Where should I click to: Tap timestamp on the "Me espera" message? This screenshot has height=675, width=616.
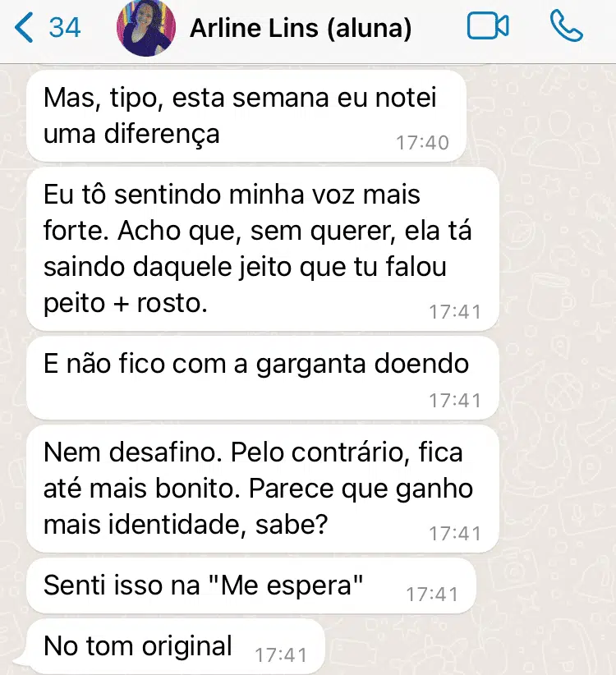click(x=432, y=595)
